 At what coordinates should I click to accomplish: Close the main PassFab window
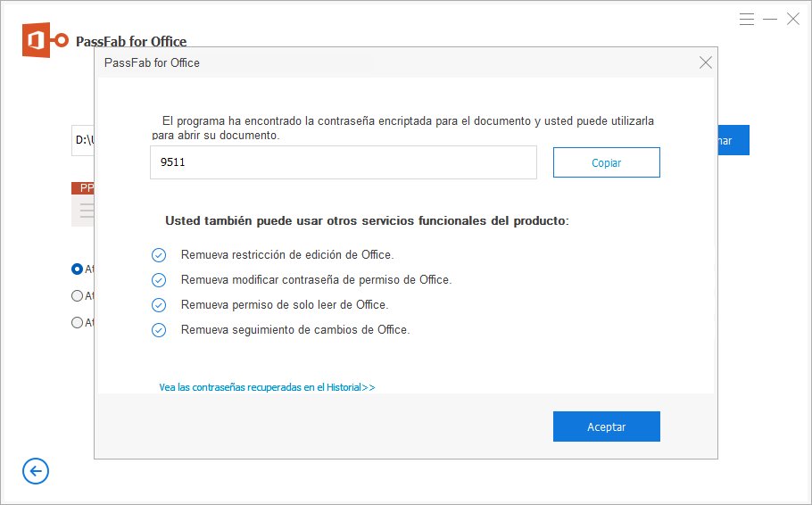[793, 19]
